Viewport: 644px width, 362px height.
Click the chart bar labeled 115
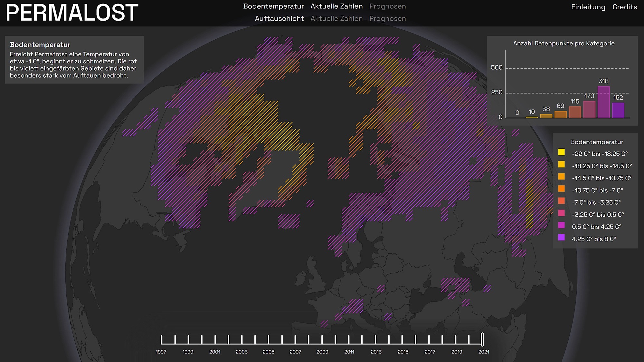(575, 112)
